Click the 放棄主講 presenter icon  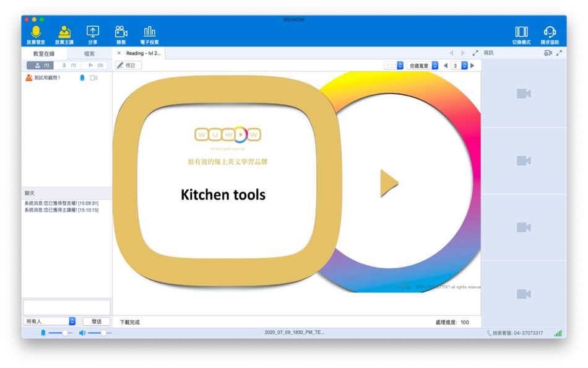coord(64,32)
